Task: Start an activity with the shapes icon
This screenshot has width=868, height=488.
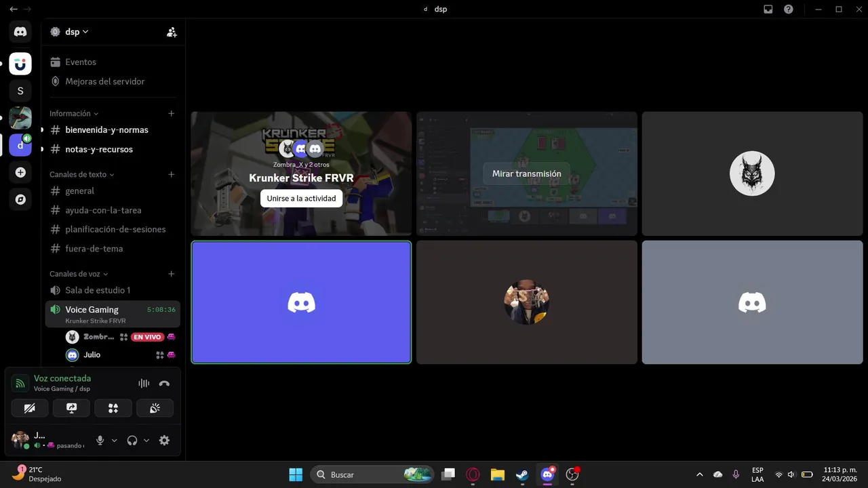Action: coord(113,408)
